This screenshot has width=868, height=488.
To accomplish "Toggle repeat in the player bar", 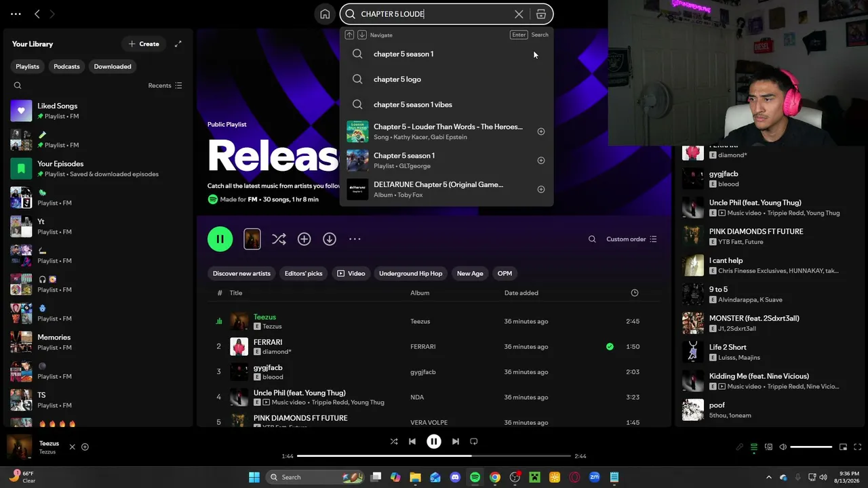I will click(x=474, y=441).
